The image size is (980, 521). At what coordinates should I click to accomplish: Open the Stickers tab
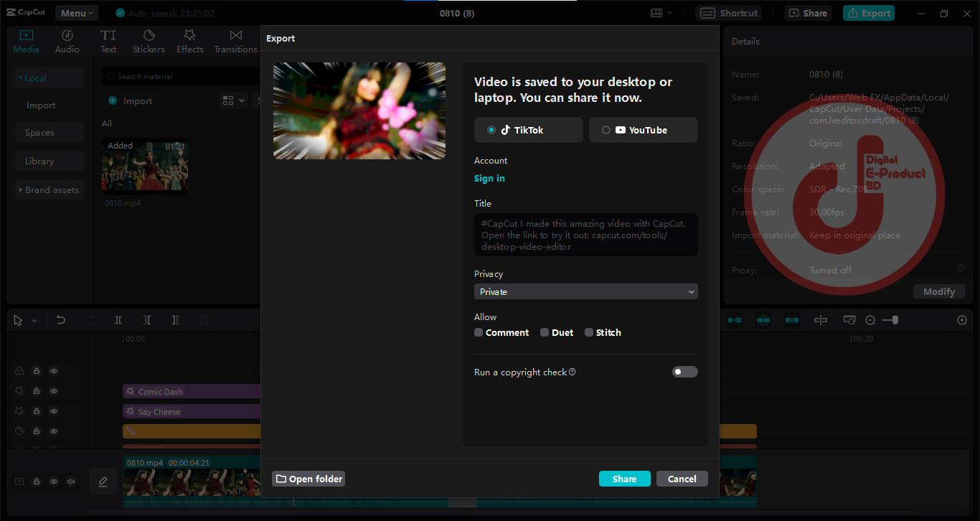[x=149, y=42]
